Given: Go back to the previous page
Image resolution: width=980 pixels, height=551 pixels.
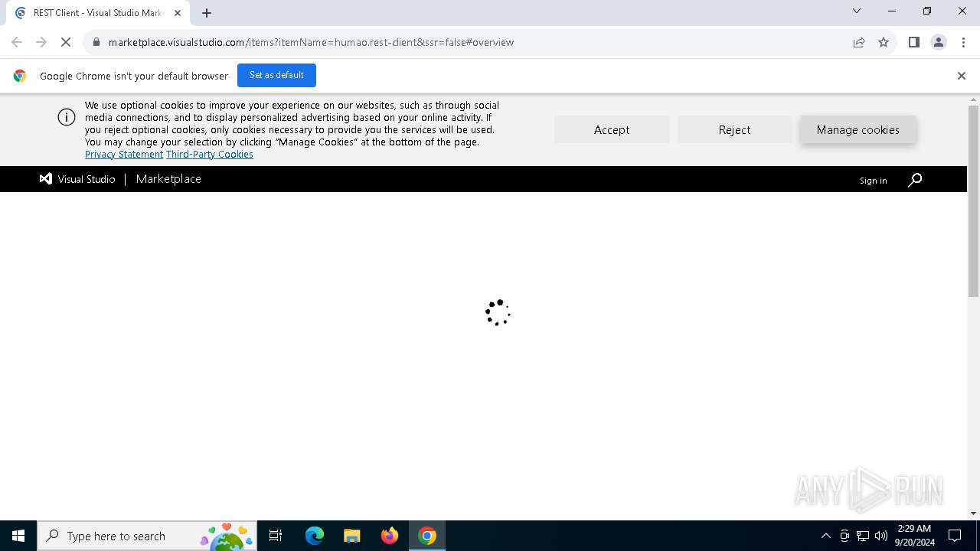Looking at the screenshot, I should (17, 42).
